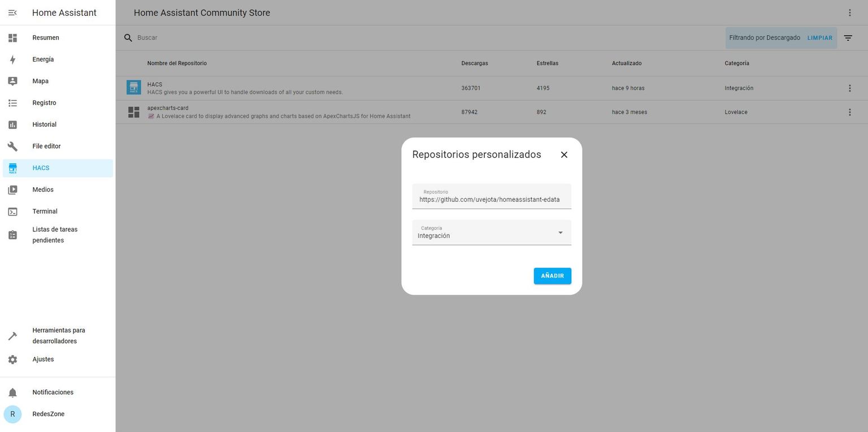Click the Registro list icon
Viewport: 868px width, 432px height.
12,103
